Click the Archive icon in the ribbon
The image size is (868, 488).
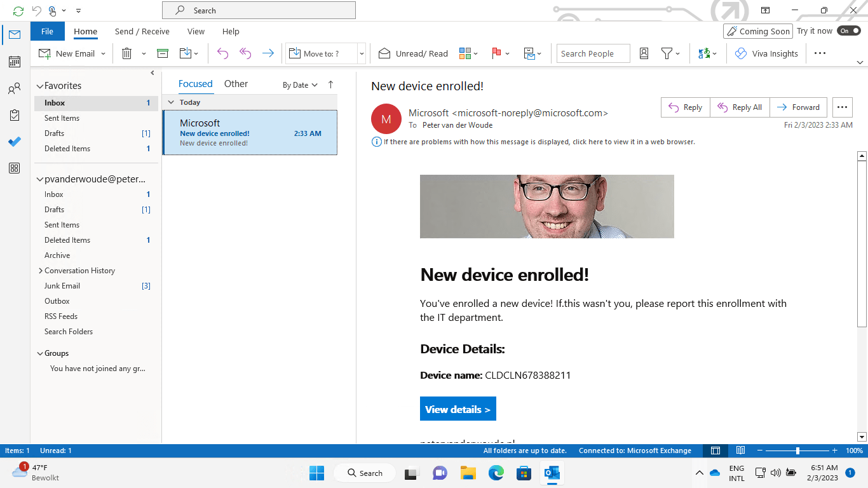coord(163,53)
